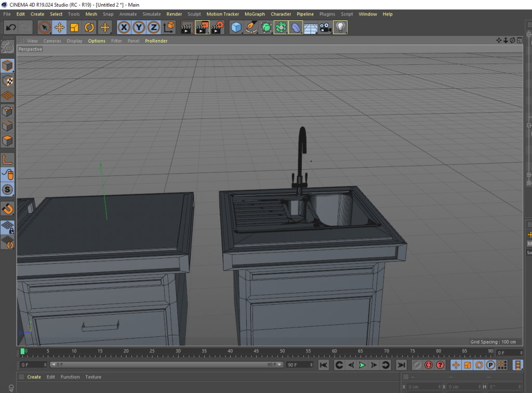
Task: Add a Cube primitive object
Action: [x=236, y=28]
